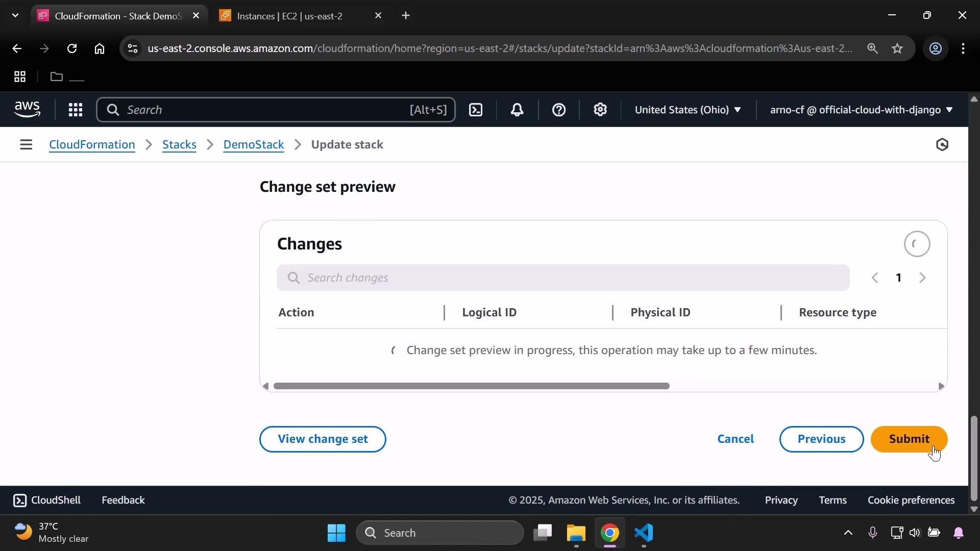
Task: Go back in browser history
Action: click(x=17, y=48)
